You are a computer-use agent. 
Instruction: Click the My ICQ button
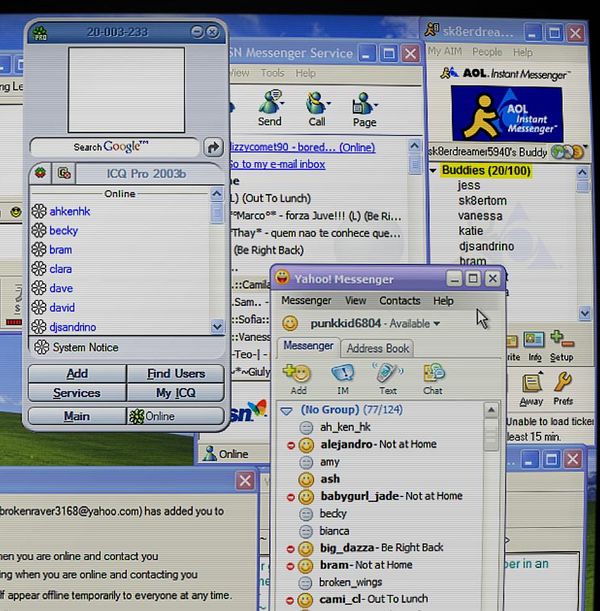pos(176,392)
